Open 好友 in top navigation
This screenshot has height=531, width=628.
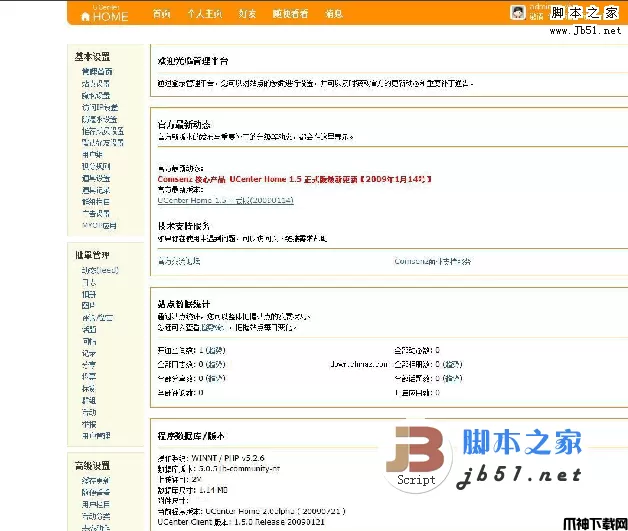pyautogui.click(x=247, y=14)
